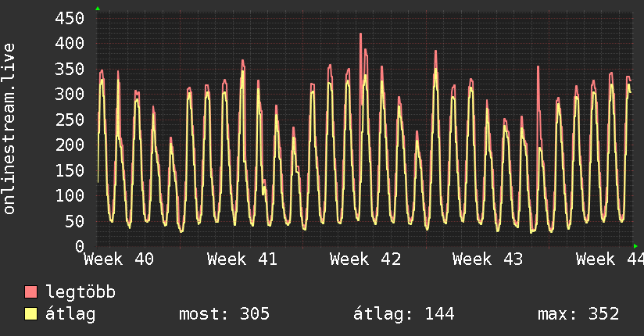Select the legtöbb legend label
This screenshot has height=336, width=644.
pyautogui.click(x=80, y=291)
